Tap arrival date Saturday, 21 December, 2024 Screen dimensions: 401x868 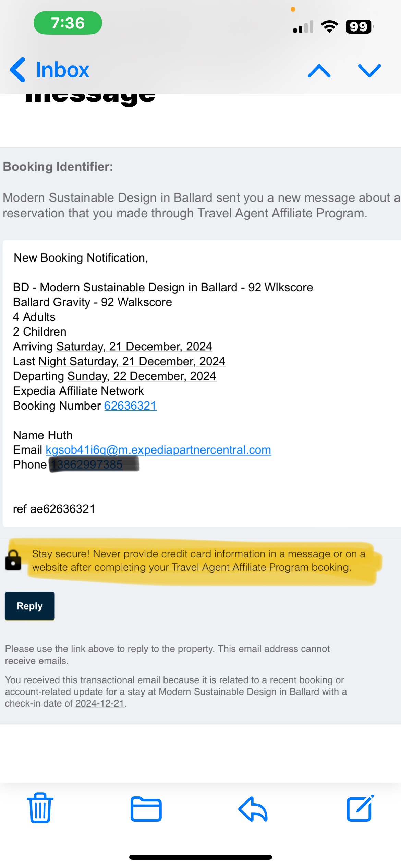134,347
